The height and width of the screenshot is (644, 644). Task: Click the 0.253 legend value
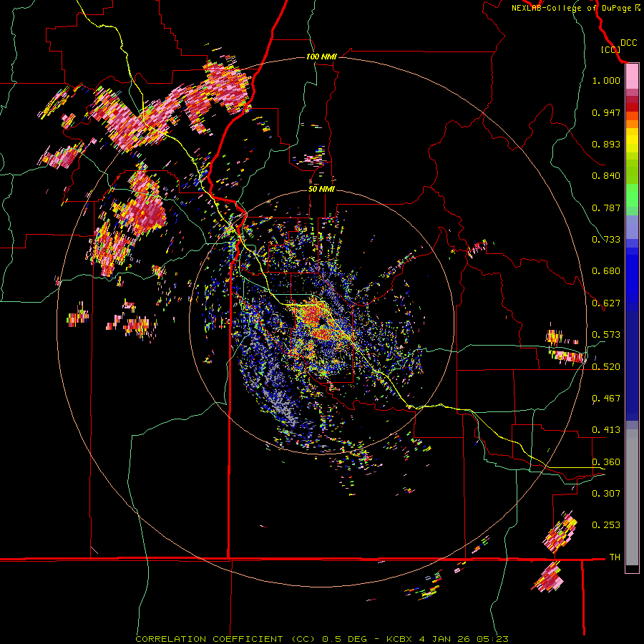[606, 525]
